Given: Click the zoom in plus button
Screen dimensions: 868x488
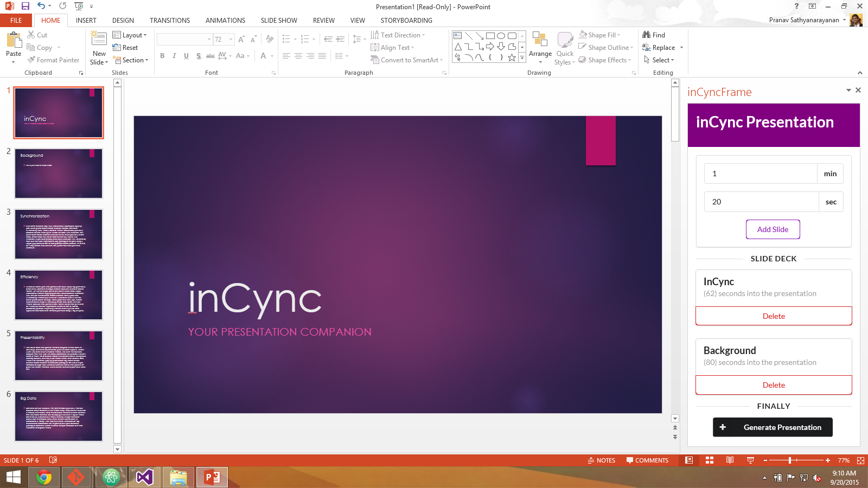Looking at the screenshot, I should (828, 460).
